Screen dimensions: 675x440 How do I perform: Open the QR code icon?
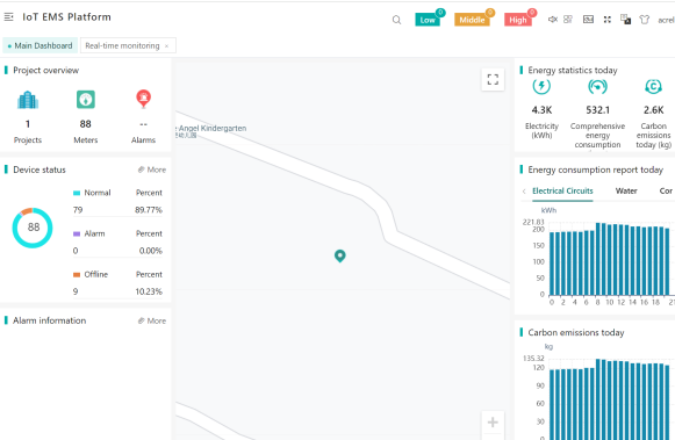coord(568,19)
